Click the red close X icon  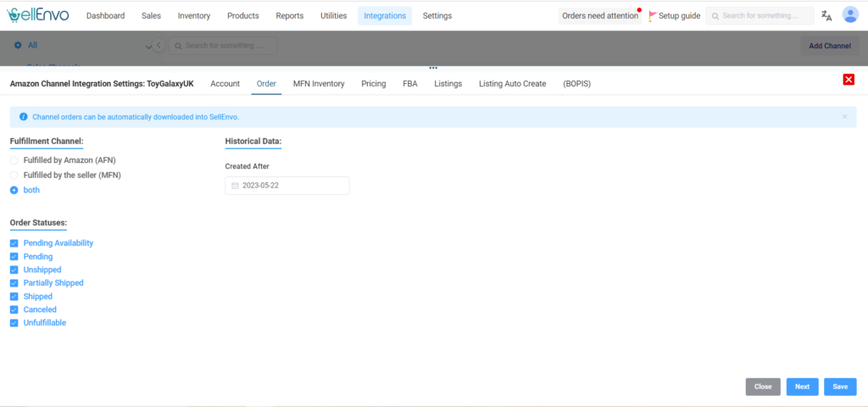pyautogui.click(x=849, y=79)
